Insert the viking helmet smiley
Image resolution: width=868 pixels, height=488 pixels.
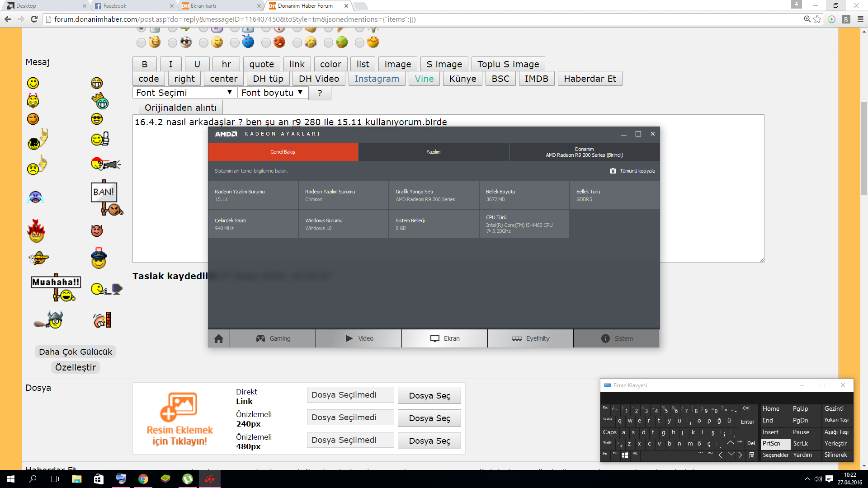pyautogui.click(x=49, y=319)
